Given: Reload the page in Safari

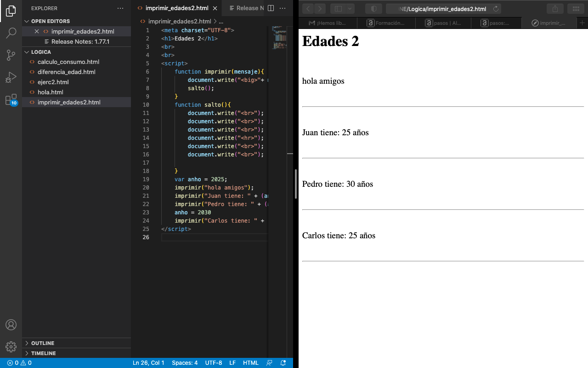Looking at the screenshot, I should coord(496,9).
